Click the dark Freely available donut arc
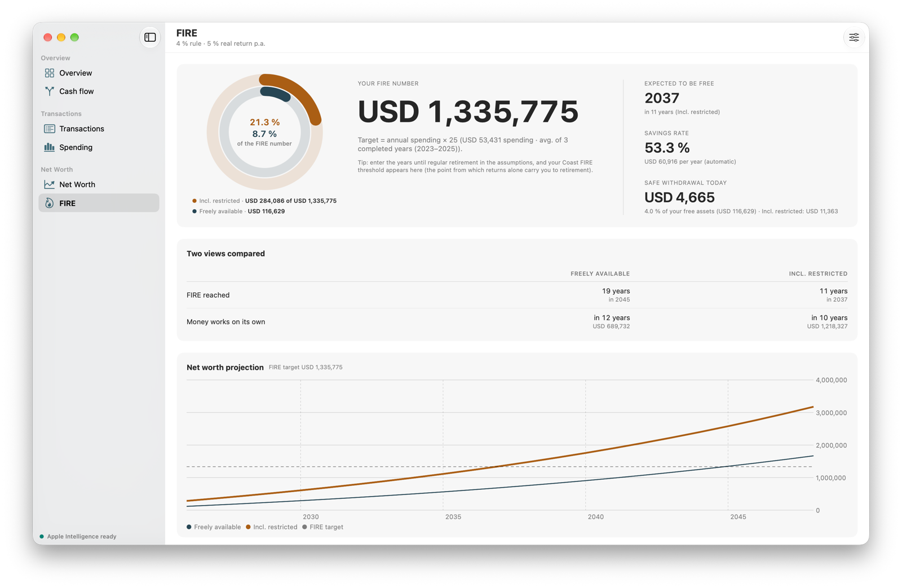This screenshot has width=902, height=588. 276,94
